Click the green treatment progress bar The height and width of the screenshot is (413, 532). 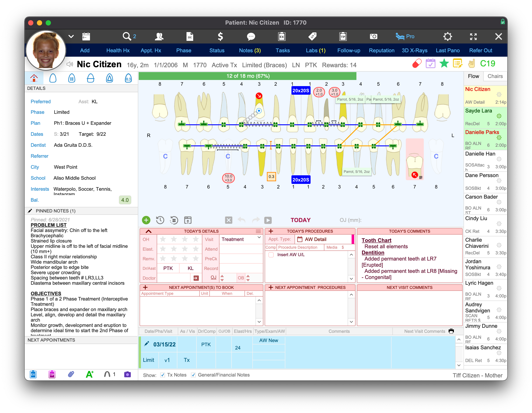coord(248,76)
